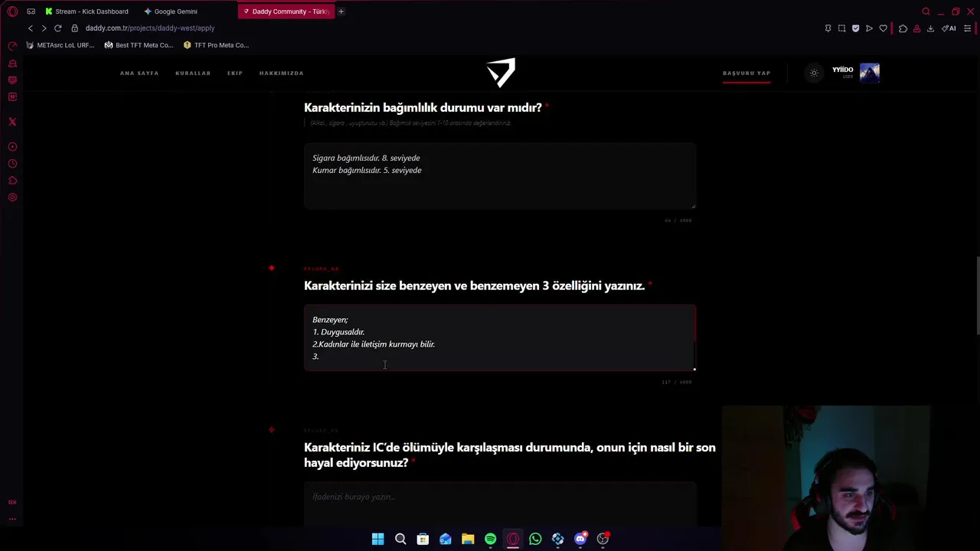Viewport: 980px width, 551px height.
Task: Click the ad blocker shield icon
Action: coord(855,28)
